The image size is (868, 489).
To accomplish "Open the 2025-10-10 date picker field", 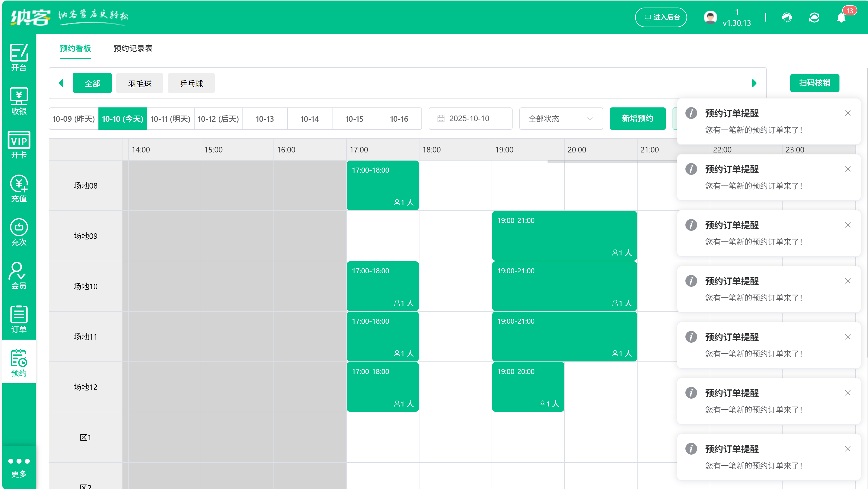I will (470, 119).
